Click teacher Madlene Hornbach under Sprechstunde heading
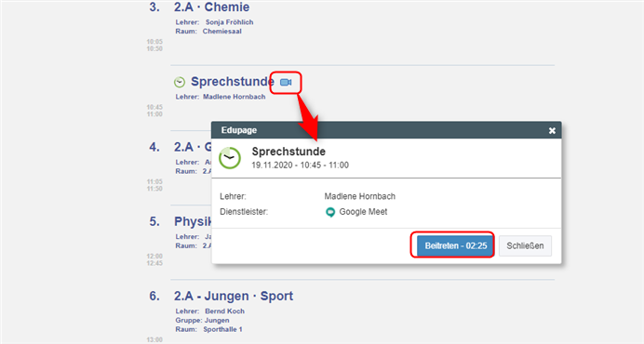The height and width of the screenshot is (344, 644). click(235, 97)
